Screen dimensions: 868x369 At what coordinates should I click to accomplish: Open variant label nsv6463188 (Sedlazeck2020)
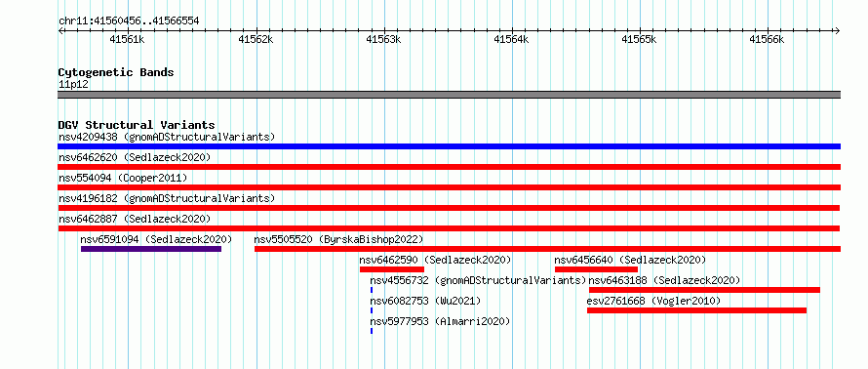[664, 280]
